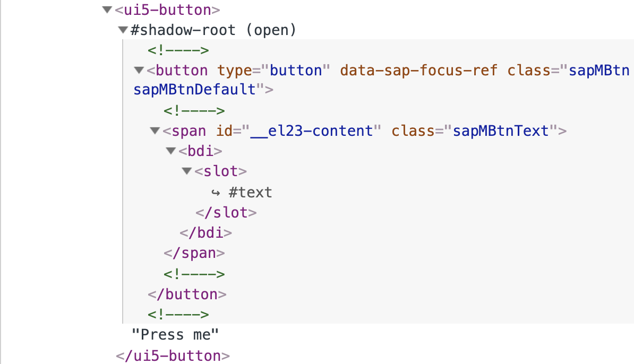Collapse the button element's disclosure triangle

pyautogui.click(x=139, y=70)
